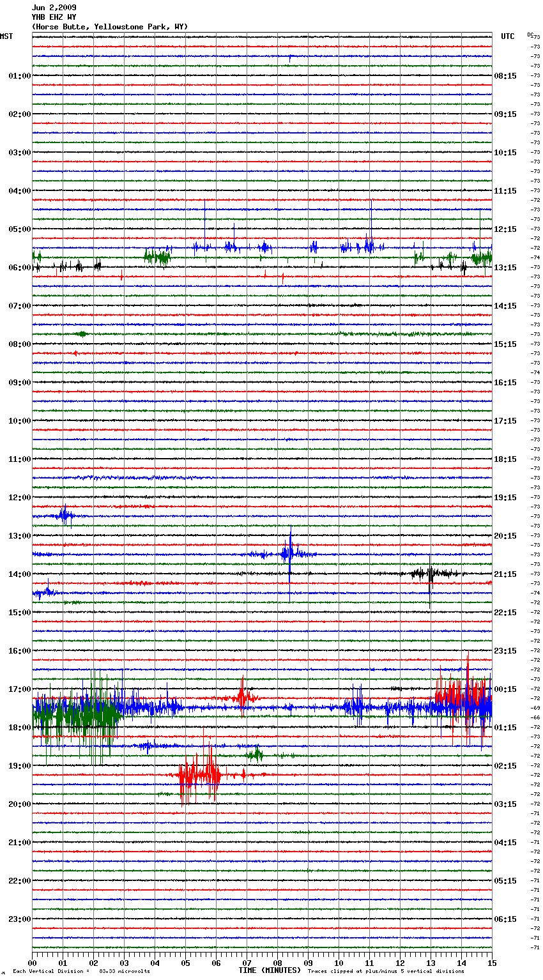Image resolution: width=543 pixels, height=980 pixels.
Task: Click the 02:15 UTC time label
Action: tap(505, 766)
